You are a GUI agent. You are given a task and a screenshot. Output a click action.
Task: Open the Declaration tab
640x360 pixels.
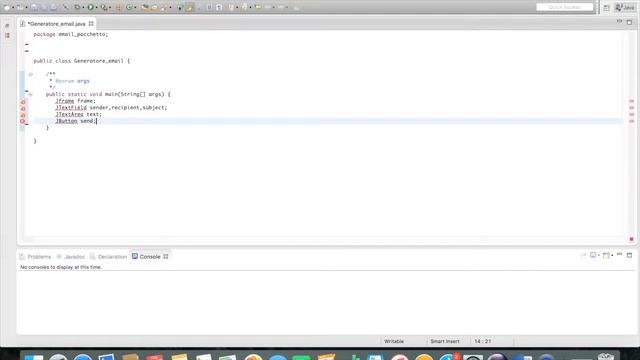(x=108, y=257)
